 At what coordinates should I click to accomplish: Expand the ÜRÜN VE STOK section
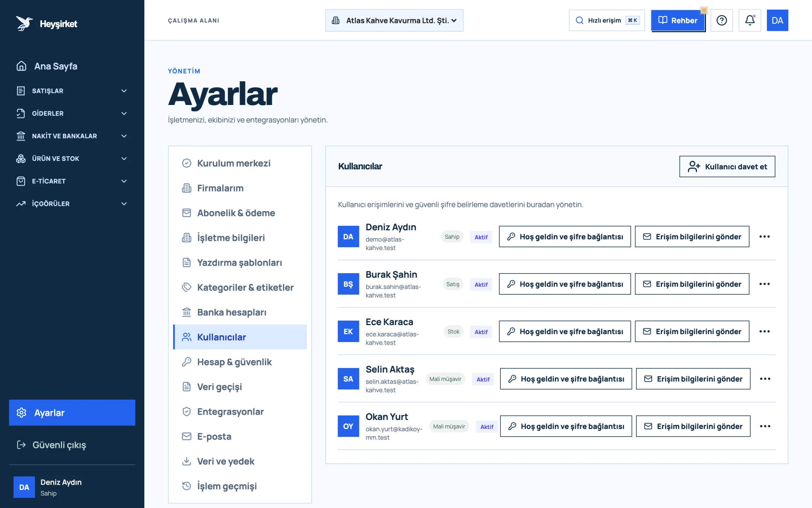pyautogui.click(x=72, y=158)
